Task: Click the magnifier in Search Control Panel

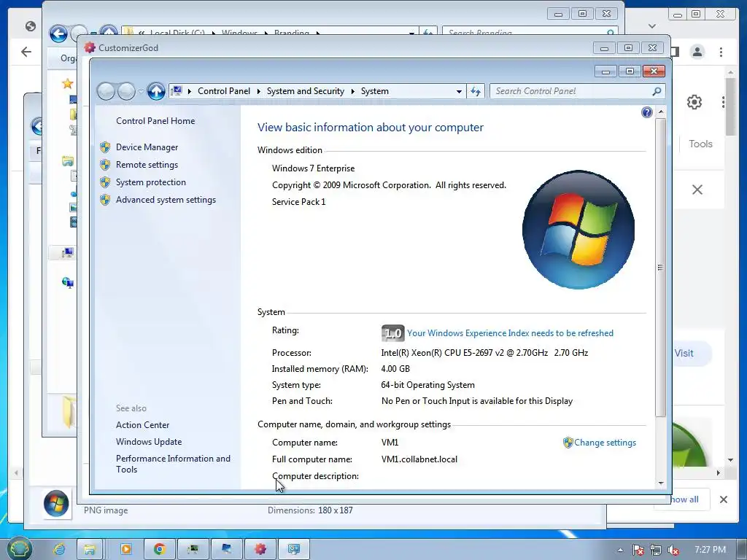Action: 657,91
